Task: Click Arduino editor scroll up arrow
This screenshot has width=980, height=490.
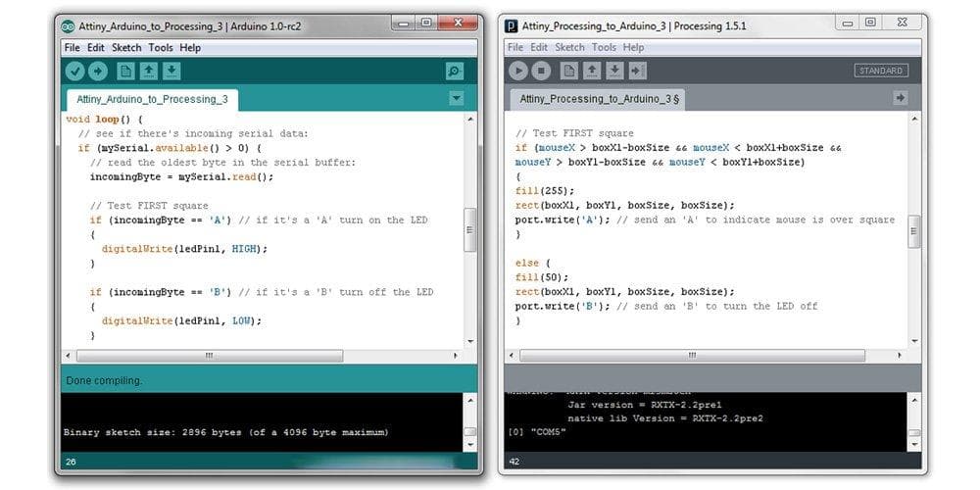Action: pyautogui.click(x=470, y=119)
